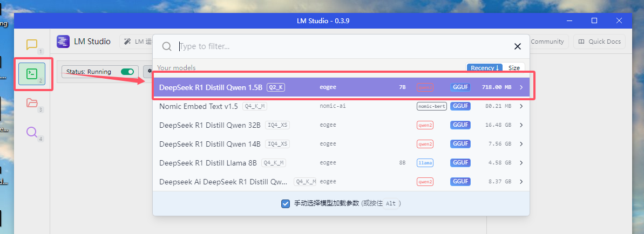The height and width of the screenshot is (234, 644).
Task: Select DeepSeek R1 Distill Qwen 14B
Action: [341, 144]
